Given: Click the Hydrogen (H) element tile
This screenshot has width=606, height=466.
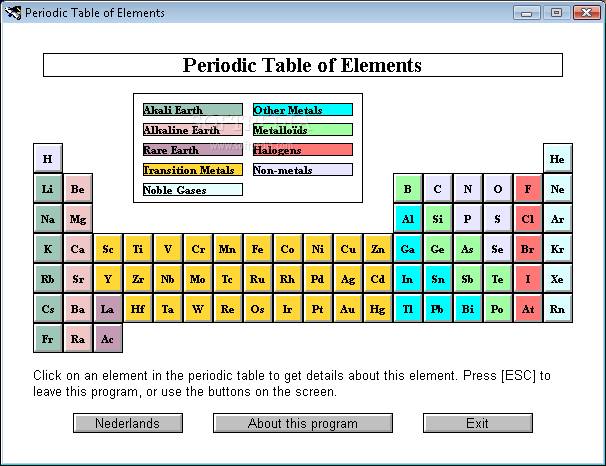Looking at the screenshot, I should coord(47,159).
